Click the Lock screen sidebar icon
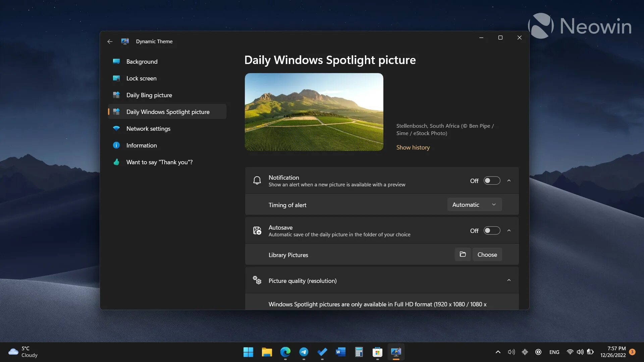The image size is (644, 362). click(116, 78)
